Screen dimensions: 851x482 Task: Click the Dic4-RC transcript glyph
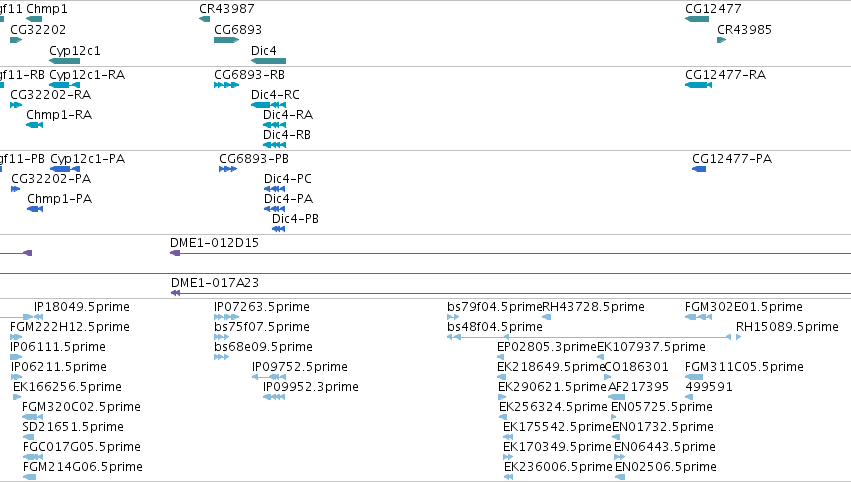[x=269, y=105]
